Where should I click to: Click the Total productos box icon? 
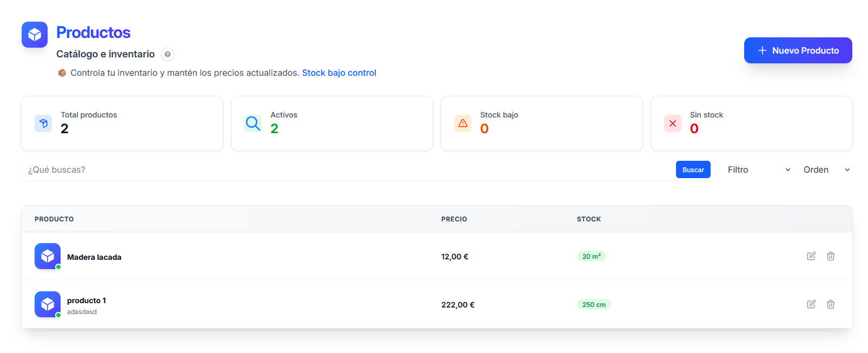pyautogui.click(x=43, y=123)
